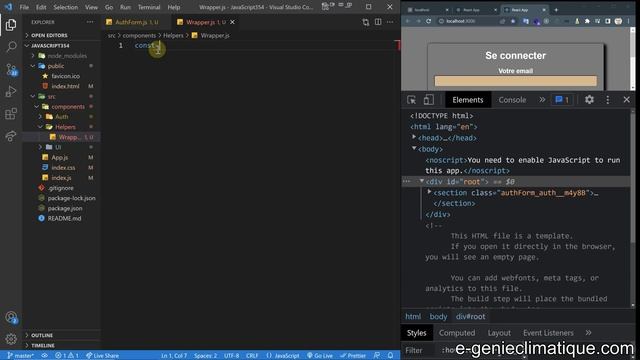Switch to the DevTools Console tab
Image resolution: width=640 pixels, height=360 pixels.
[512, 100]
